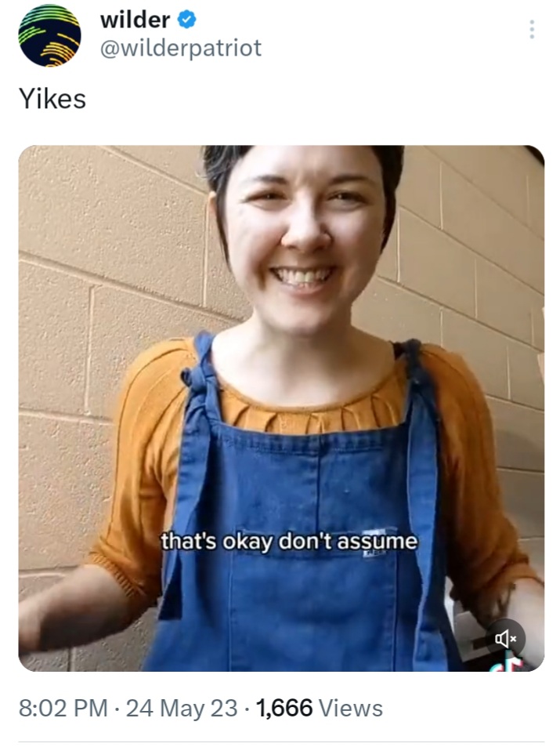Viewport: 560px width, 747px height.
Task: Select the "Yikes" tweet text
Action: (x=52, y=99)
